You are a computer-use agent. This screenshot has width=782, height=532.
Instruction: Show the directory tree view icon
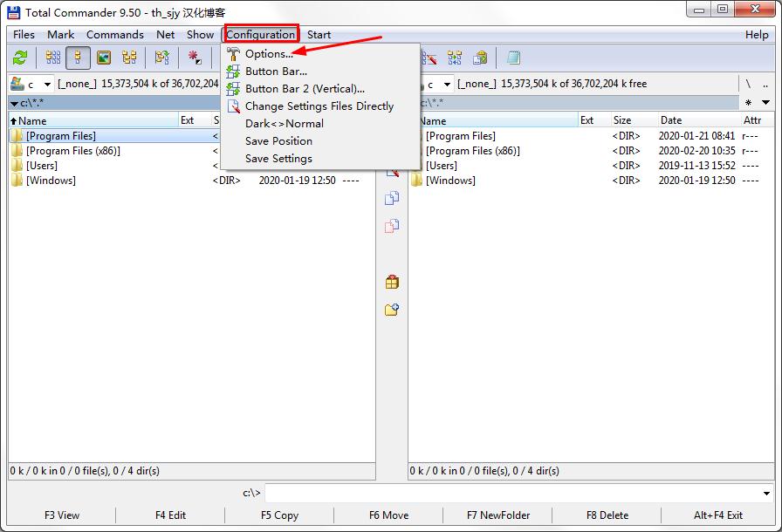click(x=130, y=58)
